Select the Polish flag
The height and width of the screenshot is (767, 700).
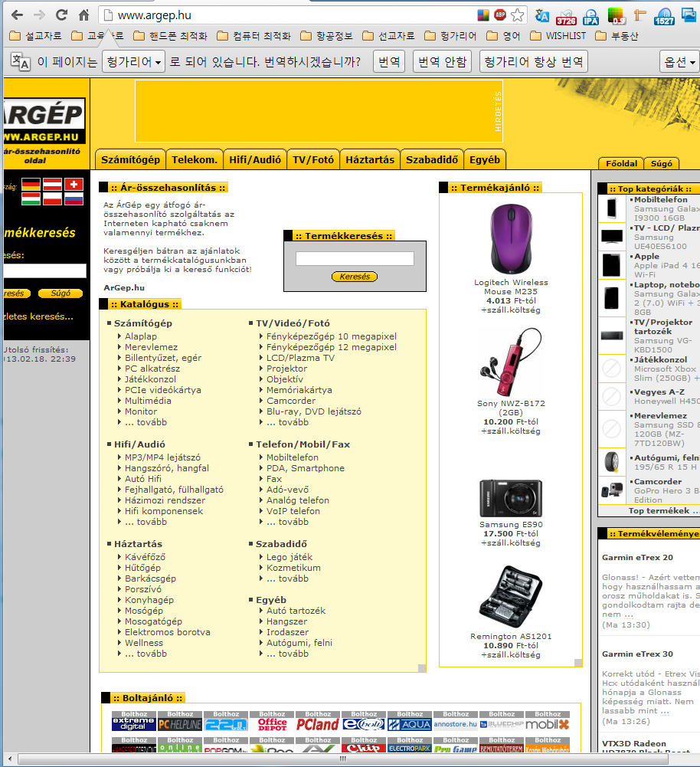coord(52,199)
